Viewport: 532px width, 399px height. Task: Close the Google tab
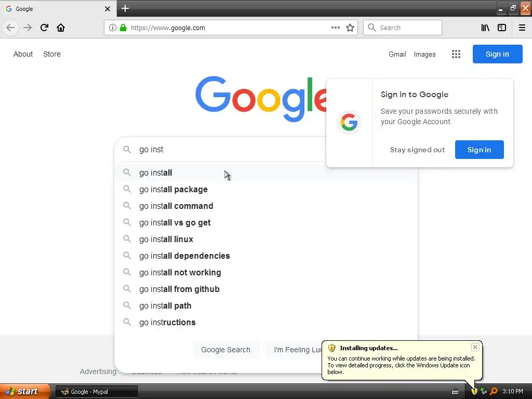pyautogui.click(x=107, y=9)
